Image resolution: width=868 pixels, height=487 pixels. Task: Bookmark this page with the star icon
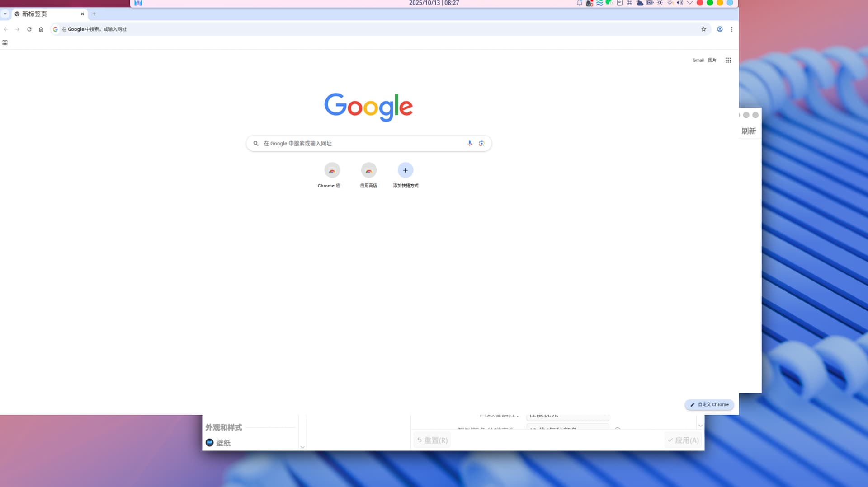point(703,29)
